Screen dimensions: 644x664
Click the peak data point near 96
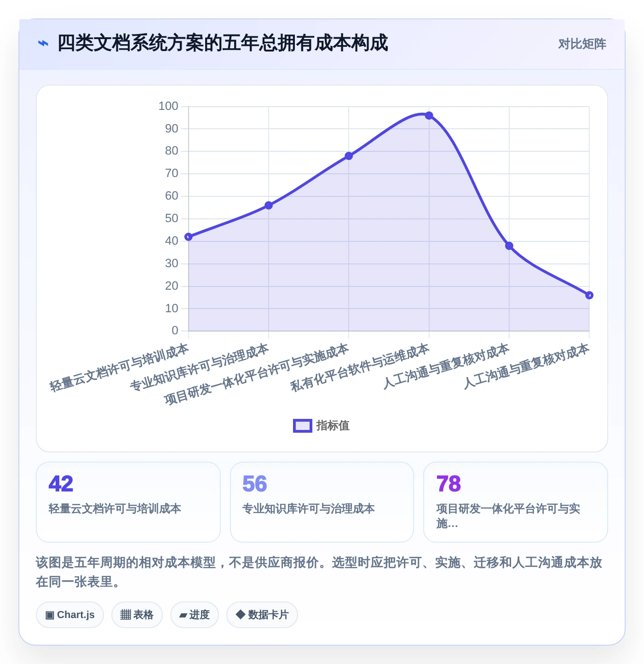[x=429, y=115]
